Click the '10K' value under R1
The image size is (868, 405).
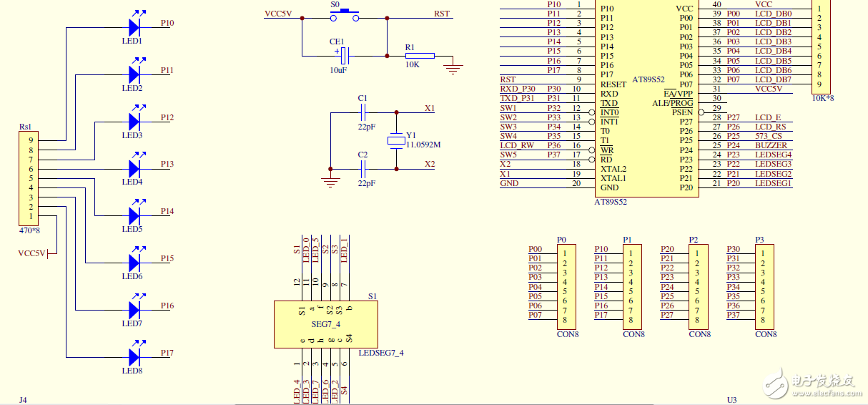(413, 64)
